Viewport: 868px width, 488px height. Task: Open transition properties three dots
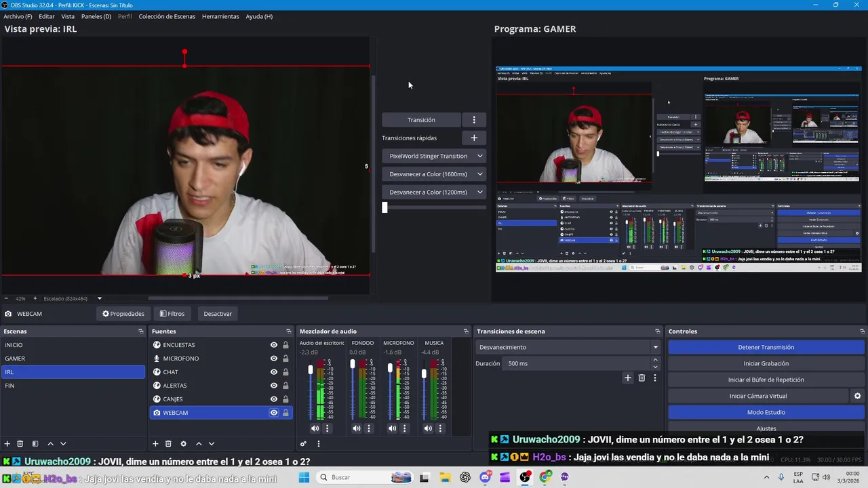[x=654, y=378]
